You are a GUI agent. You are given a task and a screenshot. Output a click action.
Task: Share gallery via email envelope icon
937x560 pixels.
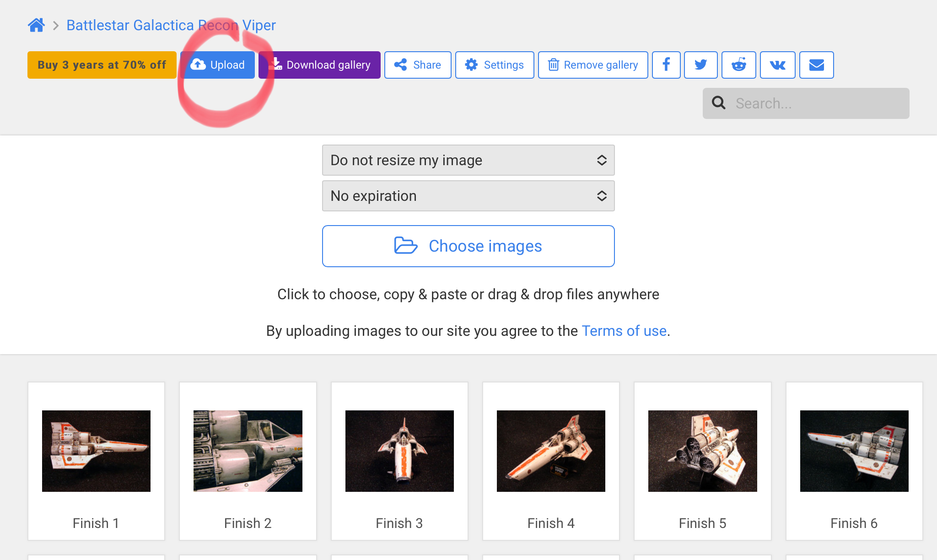click(x=816, y=65)
